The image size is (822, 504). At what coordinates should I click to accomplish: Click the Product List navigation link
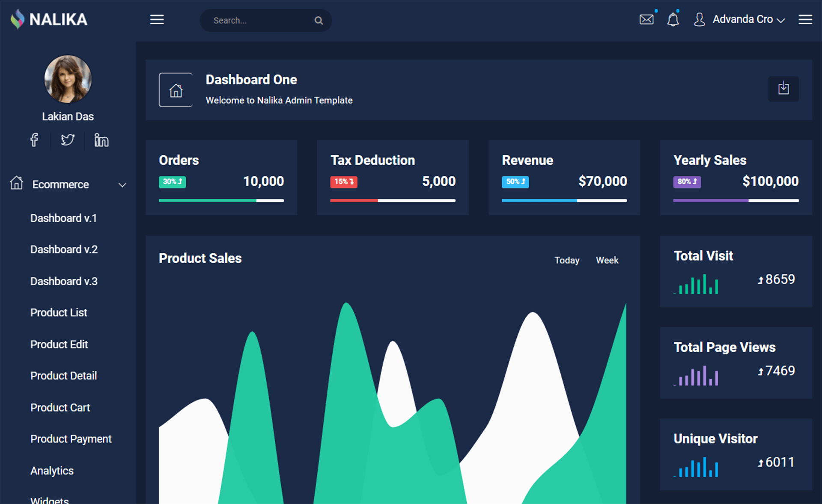point(59,312)
